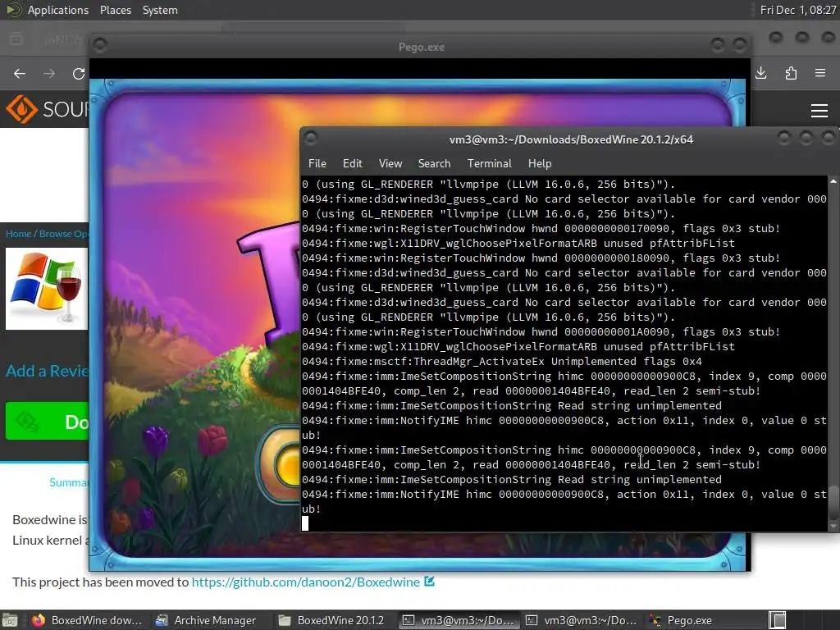Click the date and time clock in the panel
The image size is (840, 630).
797,10
